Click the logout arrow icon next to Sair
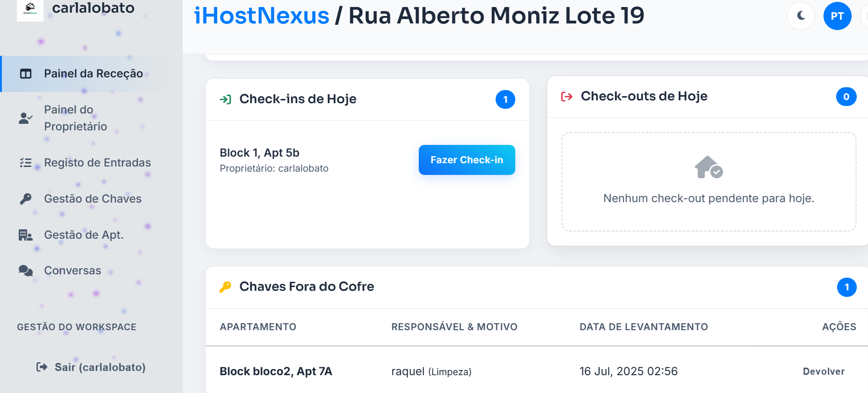This screenshot has height=393, width=868. coord(41,367)
